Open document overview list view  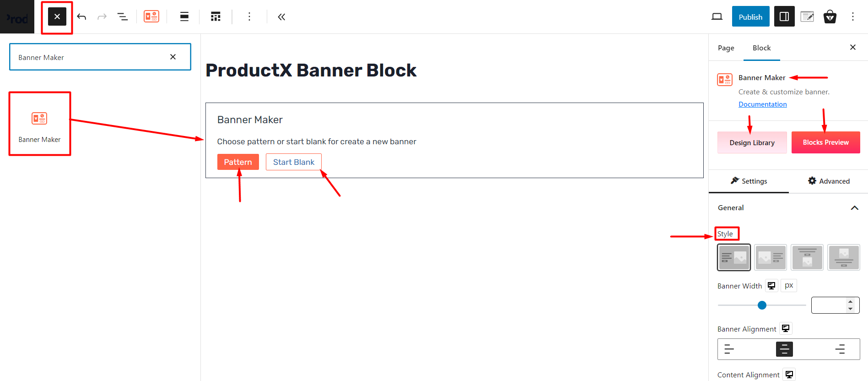pos(122,17)
